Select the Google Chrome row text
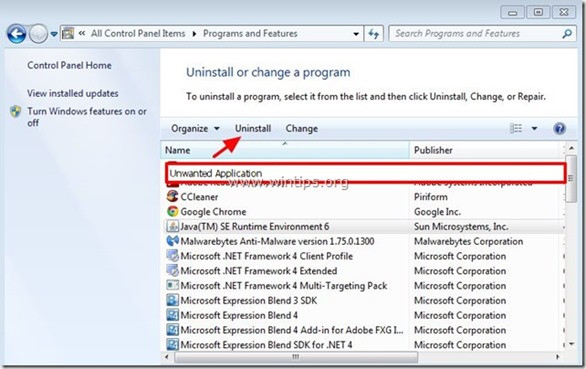 [213, 212]
